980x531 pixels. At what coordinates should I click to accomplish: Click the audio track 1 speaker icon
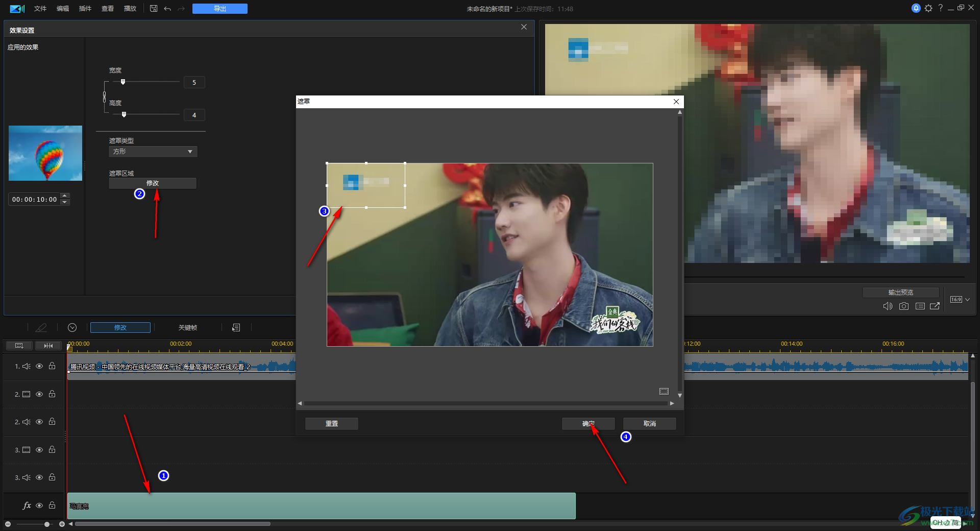[x=27, y=366]
